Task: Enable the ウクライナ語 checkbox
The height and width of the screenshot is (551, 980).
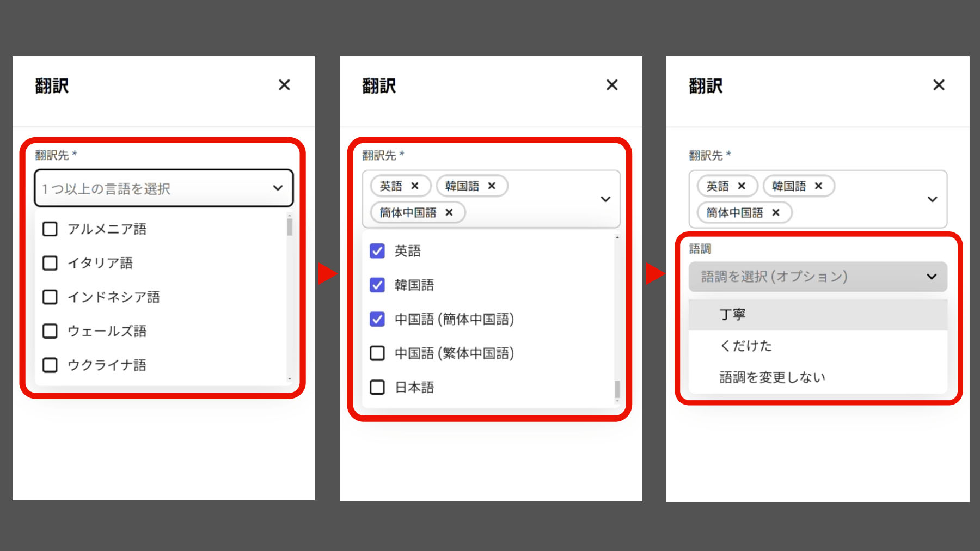Action: pyautogui.click(x=50, y=365)
